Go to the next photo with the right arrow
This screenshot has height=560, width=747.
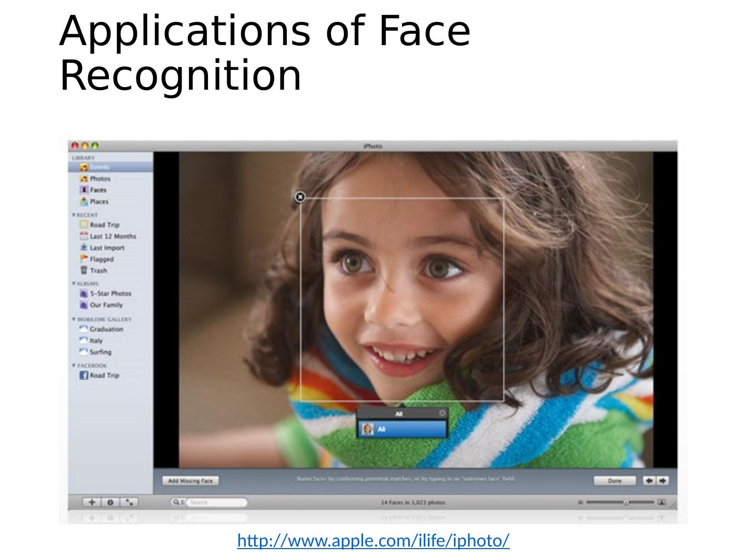pyautogui.click(x=662, y=481)
